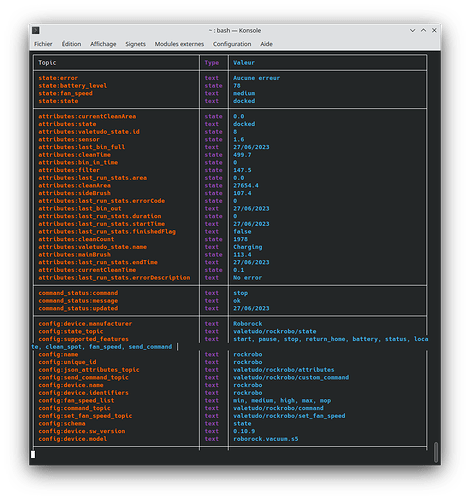Click the battery value 78

(x=237, y=86)
